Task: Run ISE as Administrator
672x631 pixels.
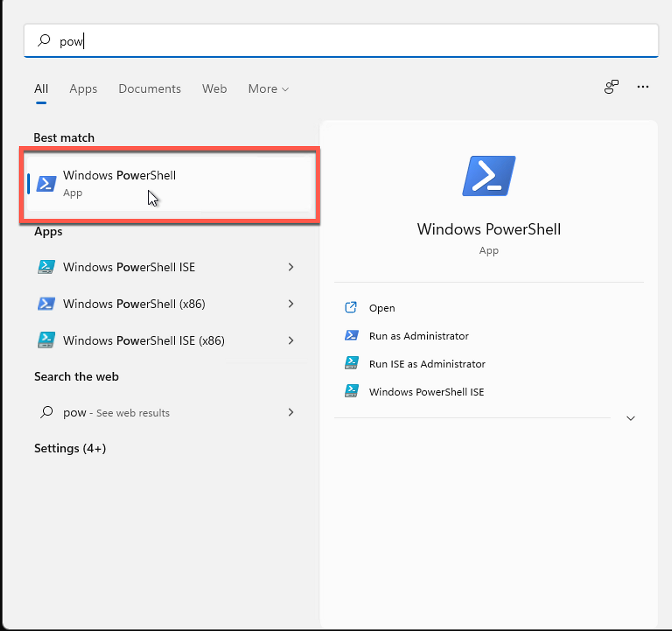Action: pos(426,364)
